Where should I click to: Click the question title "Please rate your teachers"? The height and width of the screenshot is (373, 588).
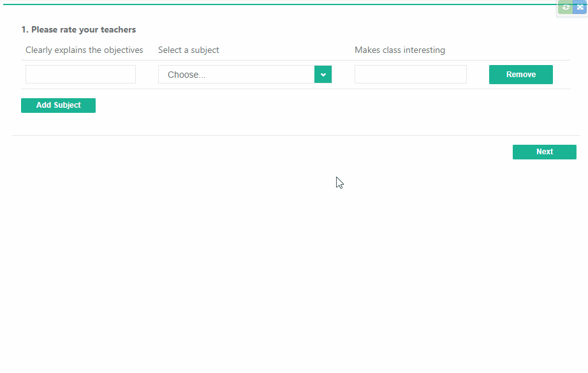point(78,29)
